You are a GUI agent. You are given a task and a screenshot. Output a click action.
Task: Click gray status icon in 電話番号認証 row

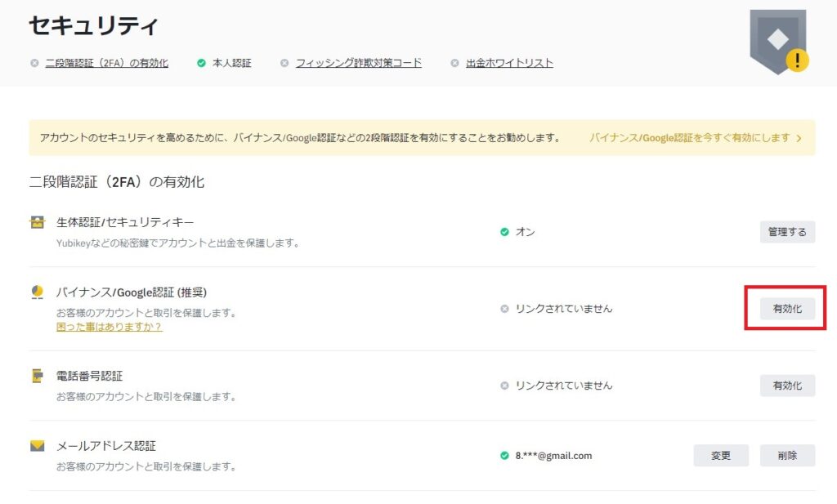click(x=504, y=386)
